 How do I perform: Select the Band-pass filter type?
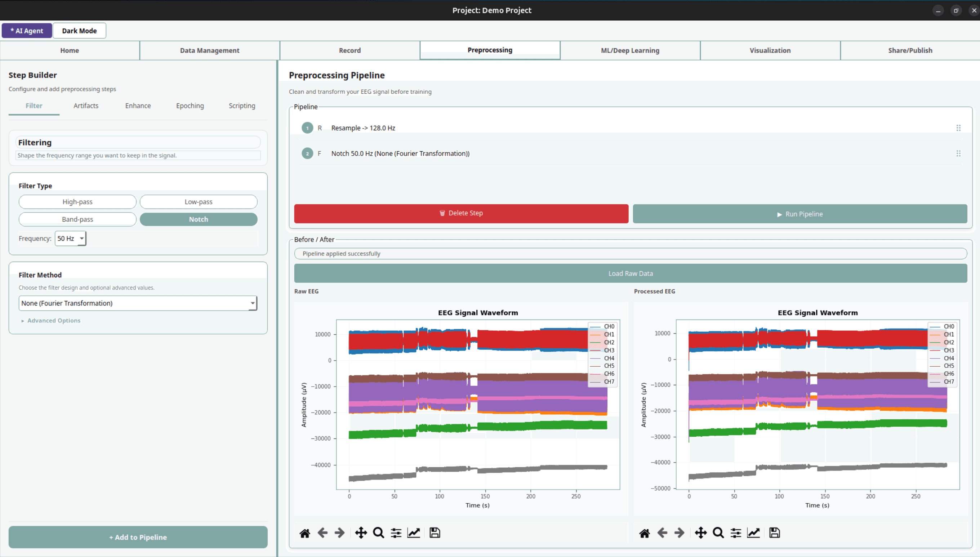coord(77,219)
